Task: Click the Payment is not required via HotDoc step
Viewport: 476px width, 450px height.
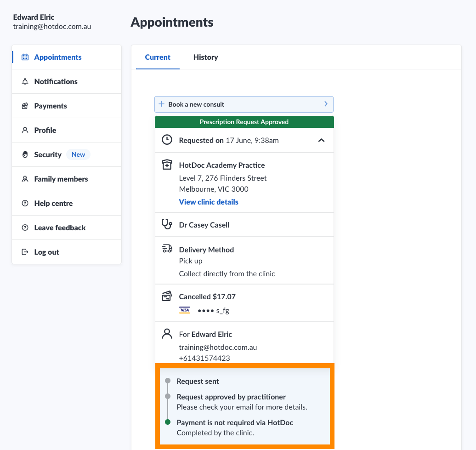Action: pyautogui.click(x=235, y=423)
